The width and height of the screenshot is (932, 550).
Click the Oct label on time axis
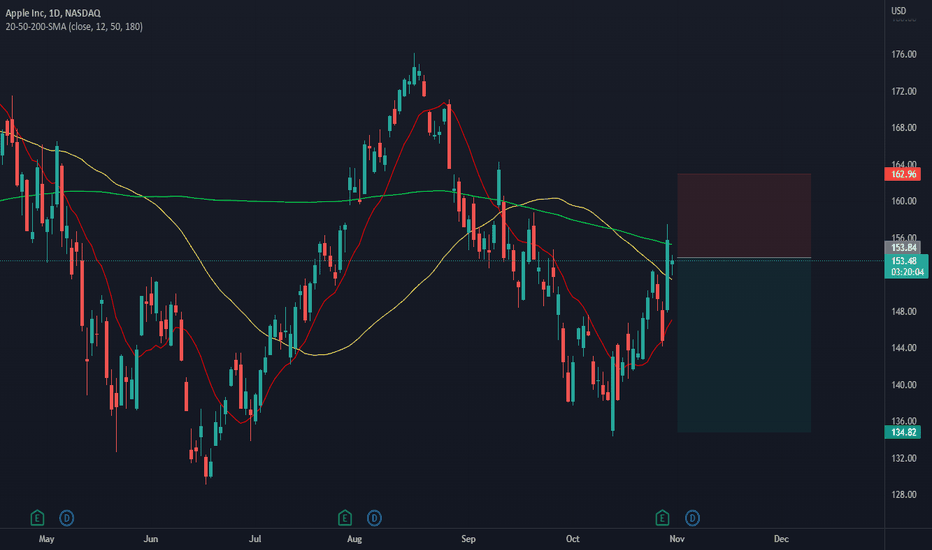click(x=572, y=539)
